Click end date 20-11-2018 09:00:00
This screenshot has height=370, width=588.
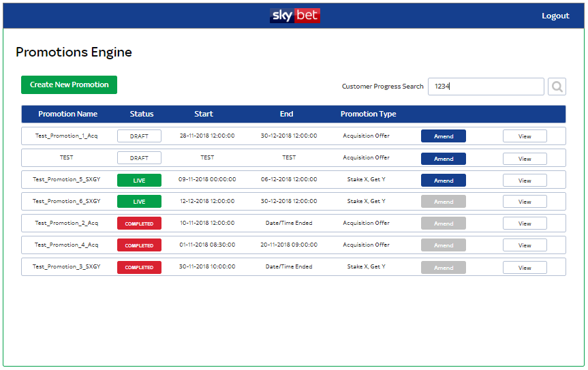click(289, 245)
